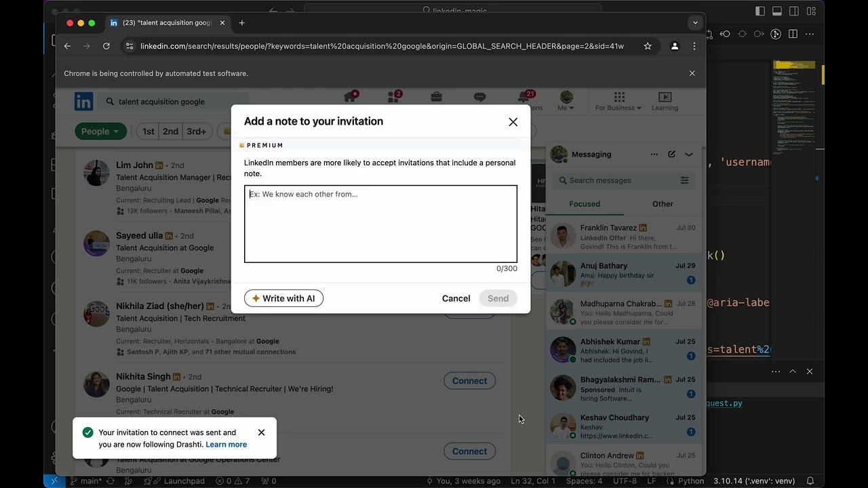The width and height of the screenshot is (868, 488).
Task: Go back in Chrome
Action: click(x=67, y=46)
